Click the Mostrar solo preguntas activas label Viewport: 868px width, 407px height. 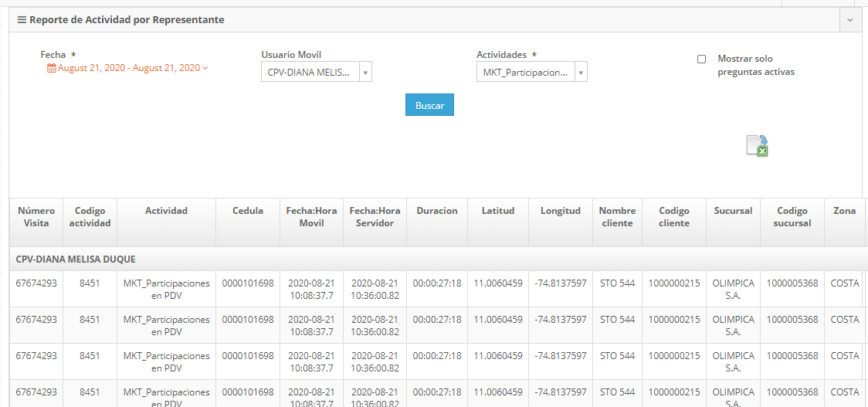[x=756, y=66]
